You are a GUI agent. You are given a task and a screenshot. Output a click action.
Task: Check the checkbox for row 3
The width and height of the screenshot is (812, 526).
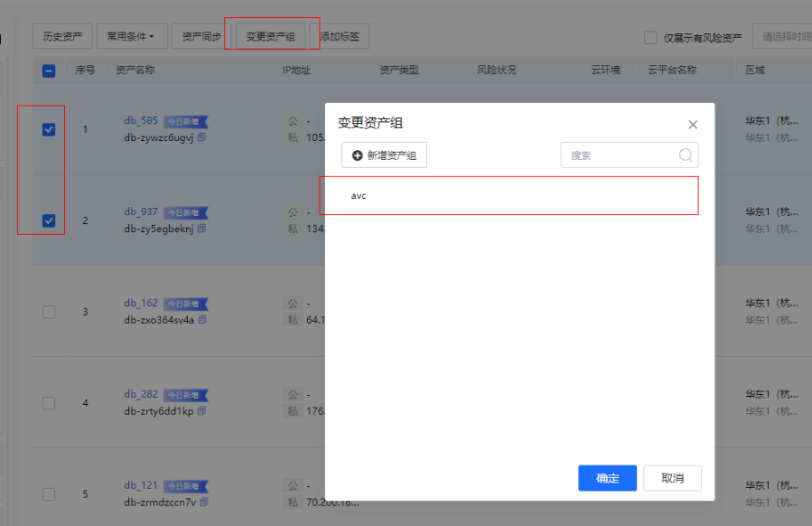pos(49,312)
